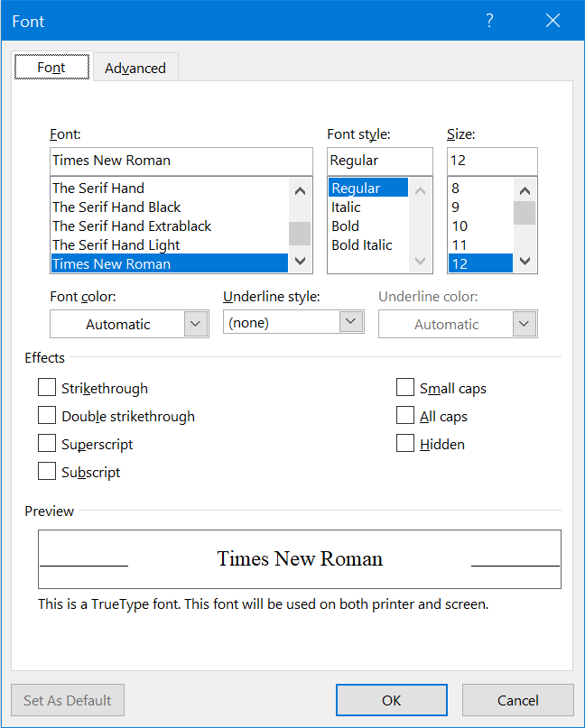Click the size list scrollbar thumb

pos(525,213)
